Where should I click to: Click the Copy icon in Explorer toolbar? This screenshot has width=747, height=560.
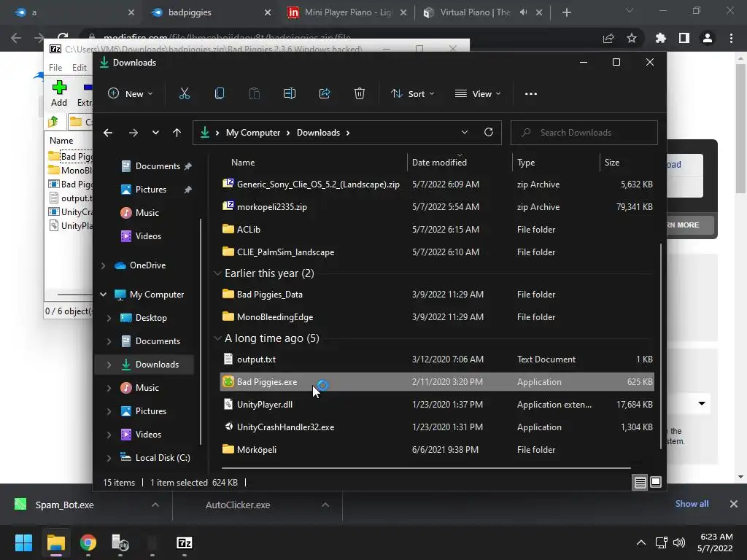(220, 94)
